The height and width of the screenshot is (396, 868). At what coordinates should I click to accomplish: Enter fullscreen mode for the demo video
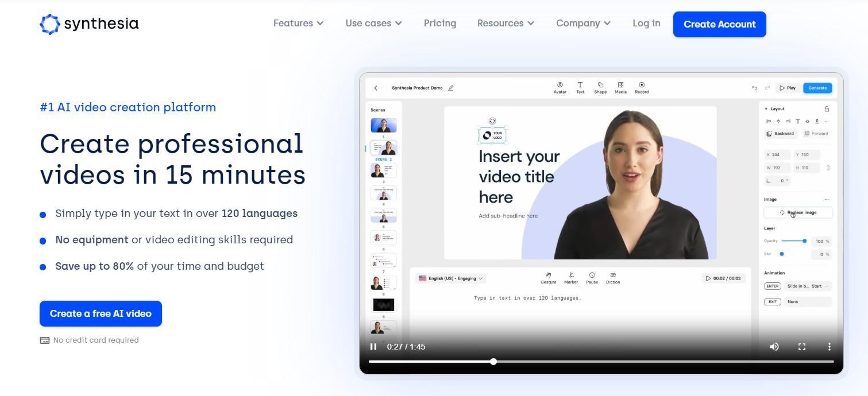802,347
